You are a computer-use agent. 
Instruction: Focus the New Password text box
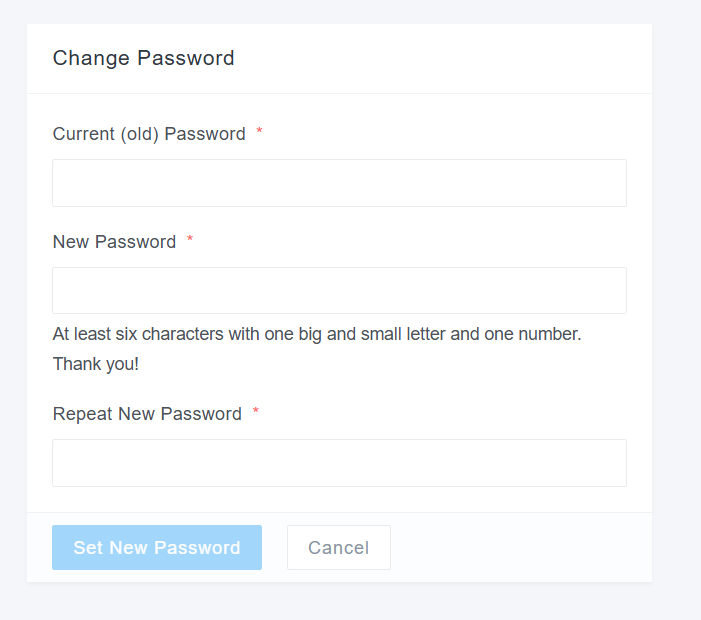point(339,291)
